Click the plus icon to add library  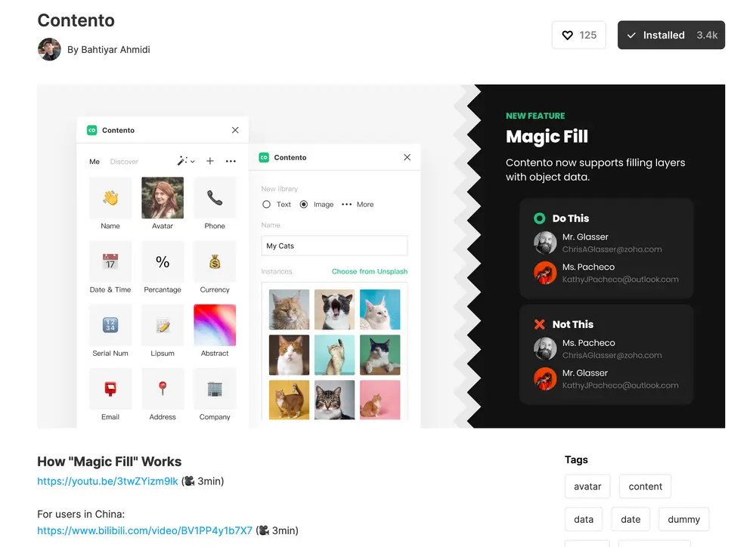click(x=209, y=161)
